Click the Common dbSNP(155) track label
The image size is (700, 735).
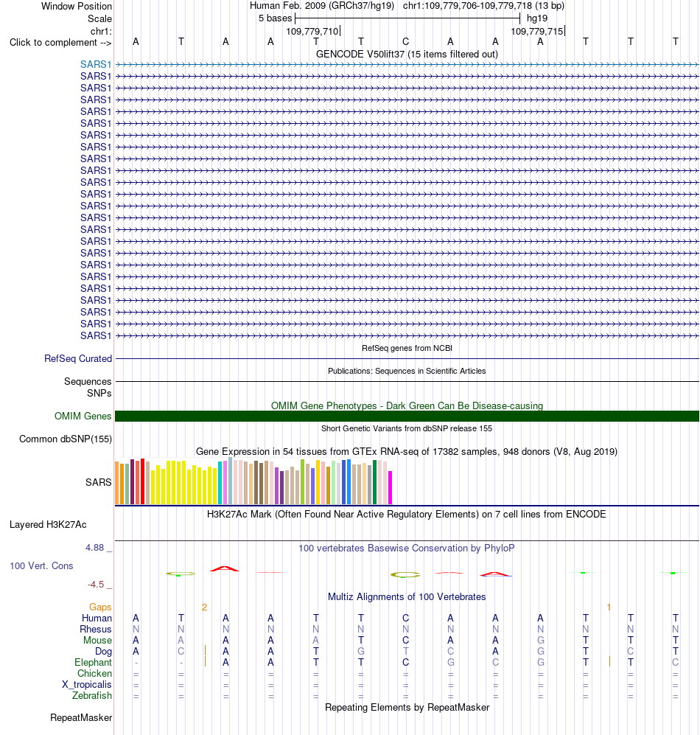point(66,439)
